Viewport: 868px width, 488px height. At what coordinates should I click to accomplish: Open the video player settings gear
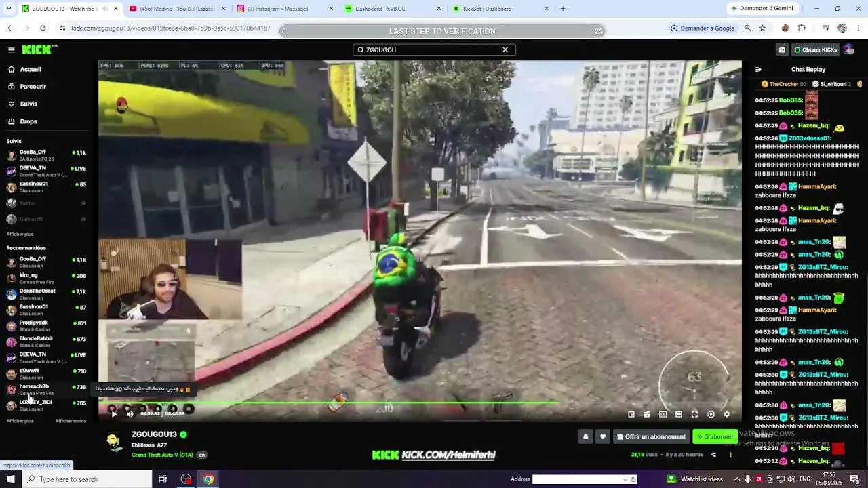tap(727, 414)
